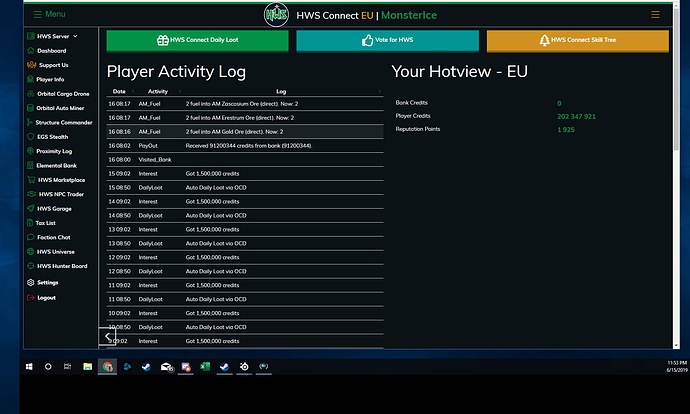
Task: Open the orange hamburger menu at top right
Action: pyautogui.click(x=655, y=15)
